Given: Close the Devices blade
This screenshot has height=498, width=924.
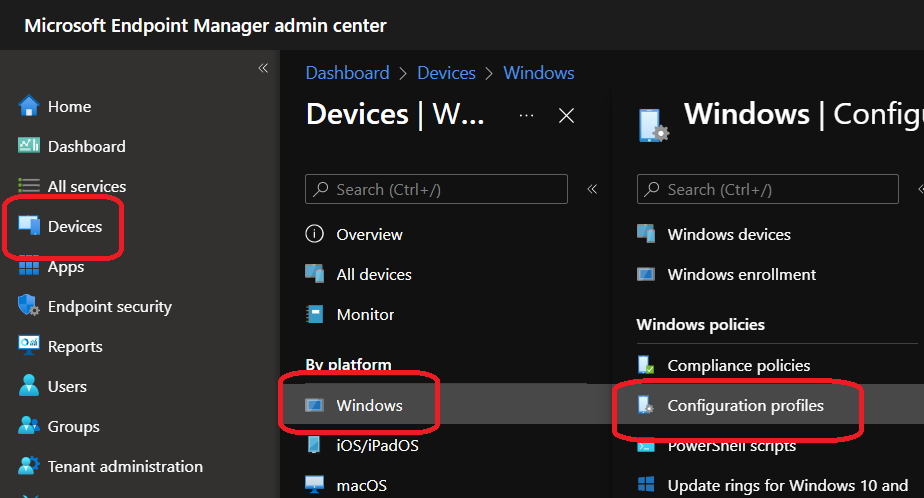Looking at the screenshot, I should (x=566, y=116).
